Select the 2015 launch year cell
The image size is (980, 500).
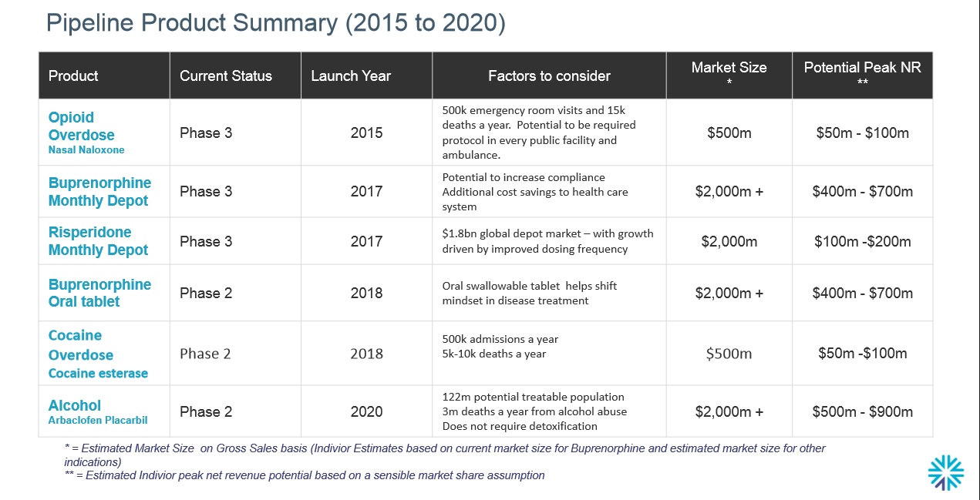pyautogui.click(x=366, y=133)
